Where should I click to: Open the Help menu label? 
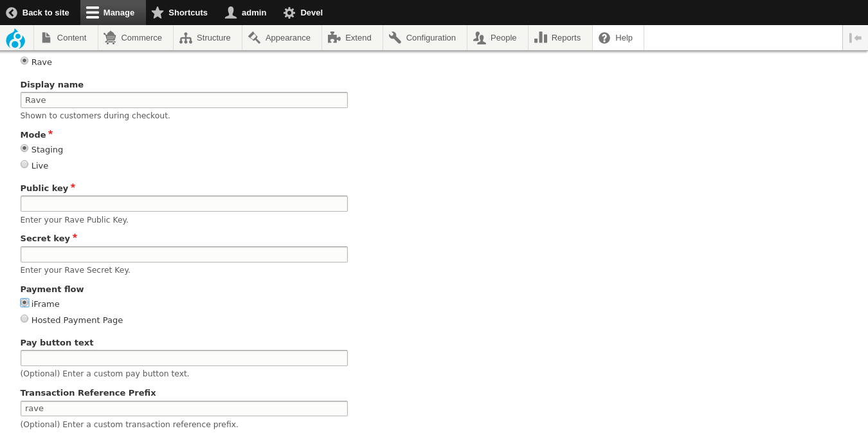624,38
